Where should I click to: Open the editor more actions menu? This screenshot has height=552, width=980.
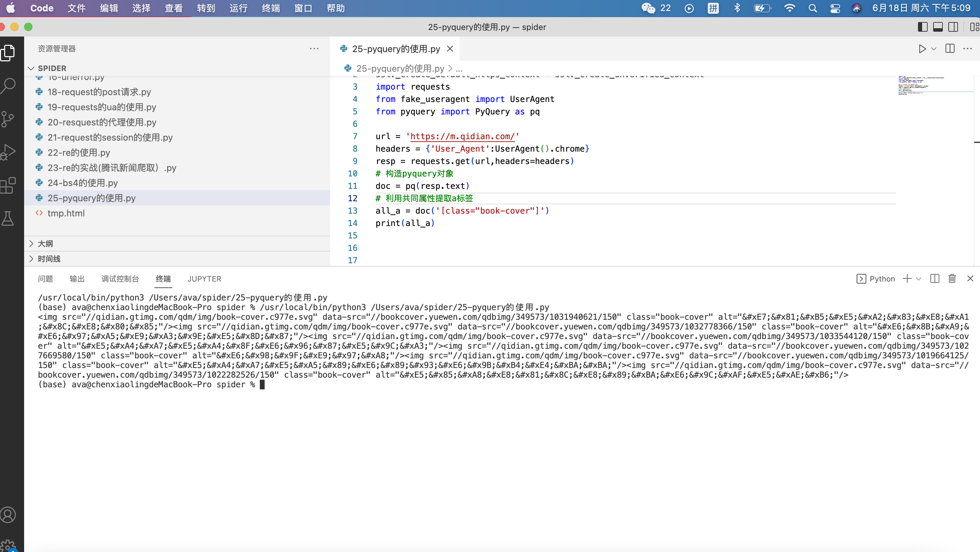coord(968,49)
